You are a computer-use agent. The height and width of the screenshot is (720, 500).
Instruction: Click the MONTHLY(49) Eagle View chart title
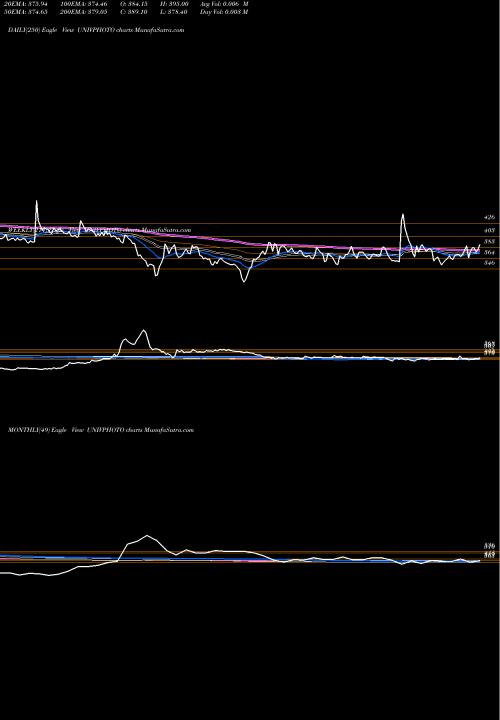[101, 430]
